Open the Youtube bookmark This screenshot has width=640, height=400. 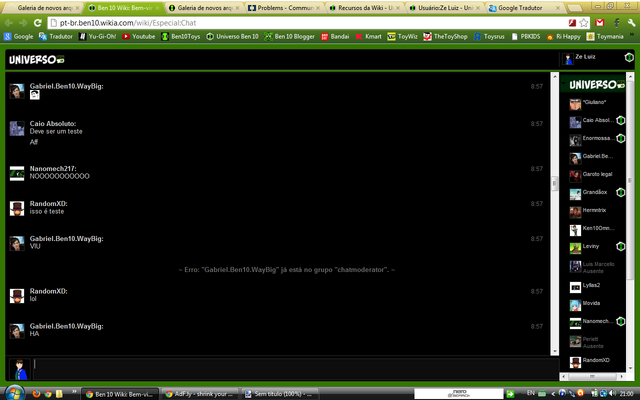click(139, 36)
